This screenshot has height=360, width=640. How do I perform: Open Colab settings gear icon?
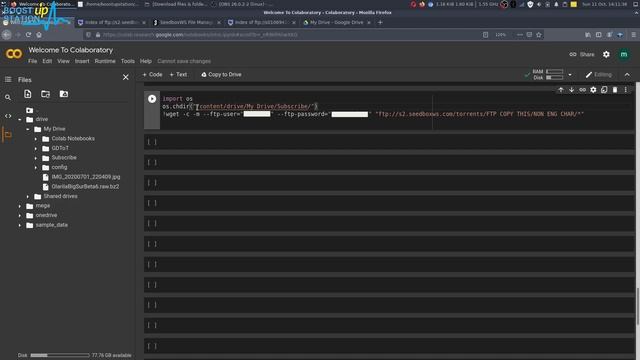click(x=606, y=54)
